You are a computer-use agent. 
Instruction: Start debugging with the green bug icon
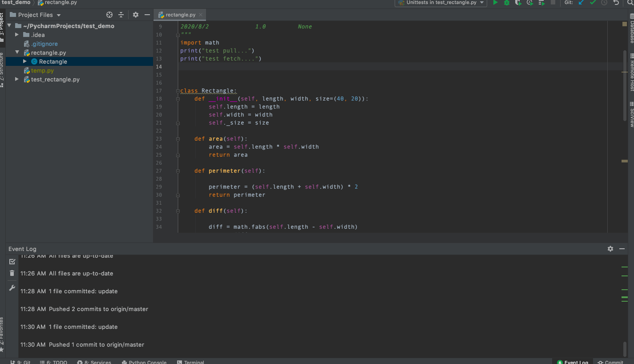(x=507, y=3)
